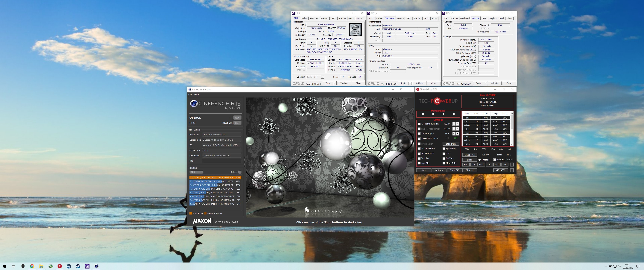Click Validate in the Memory CPU-Z window

[x=494, y=83]
